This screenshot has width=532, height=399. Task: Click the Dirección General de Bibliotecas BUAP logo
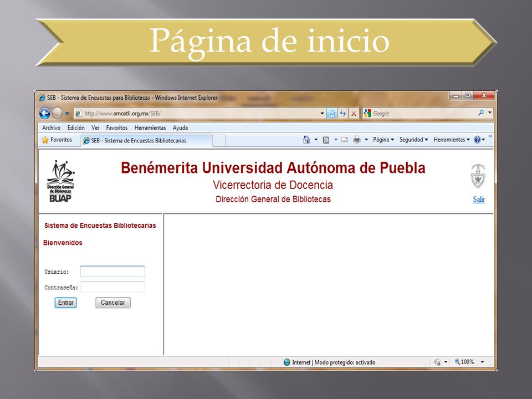click(x=61, y=181)
